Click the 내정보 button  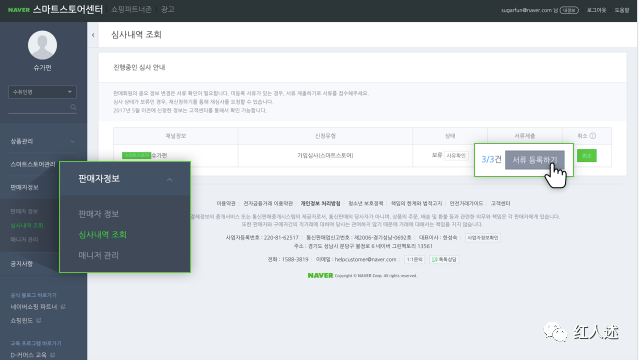coord(569,10)
